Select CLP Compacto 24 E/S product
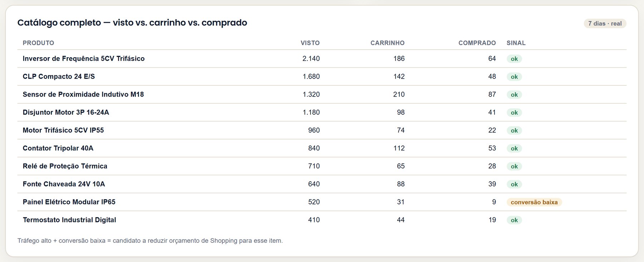The image size is (644, 262). (x=59, y=76)
